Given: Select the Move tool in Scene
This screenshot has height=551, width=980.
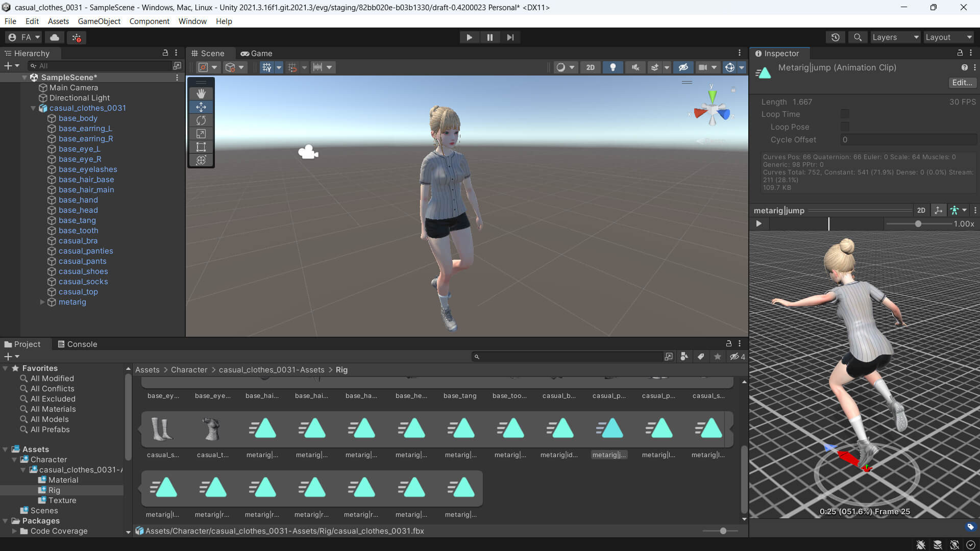Looking at the screenshot, I should click(201, 107).
